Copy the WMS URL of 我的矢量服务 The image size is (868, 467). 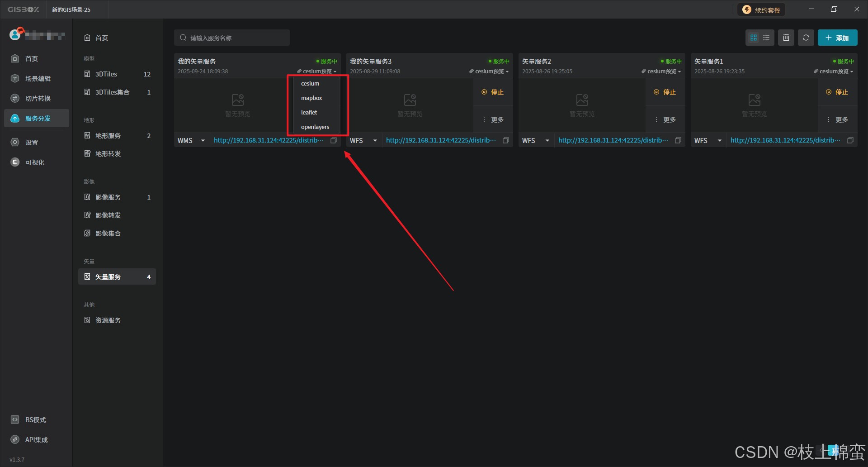coord(334,140)
